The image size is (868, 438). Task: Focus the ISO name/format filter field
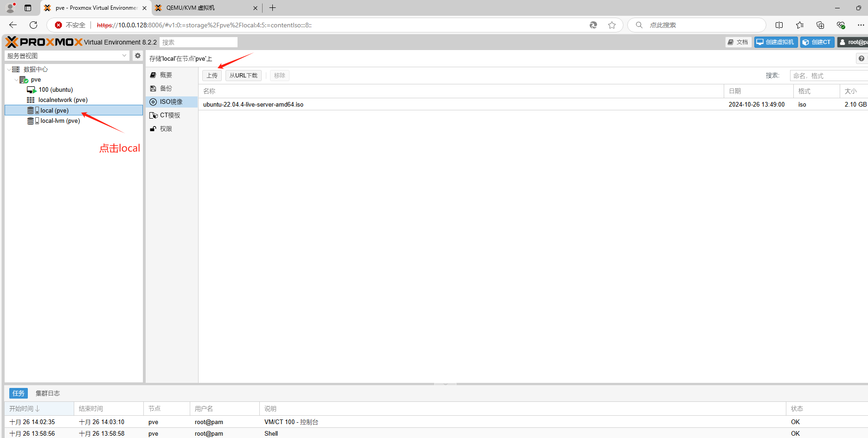(829, 76)
